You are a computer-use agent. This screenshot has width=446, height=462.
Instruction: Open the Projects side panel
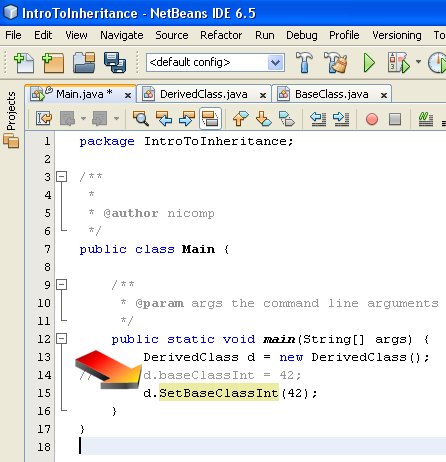(x=11, y=111)
